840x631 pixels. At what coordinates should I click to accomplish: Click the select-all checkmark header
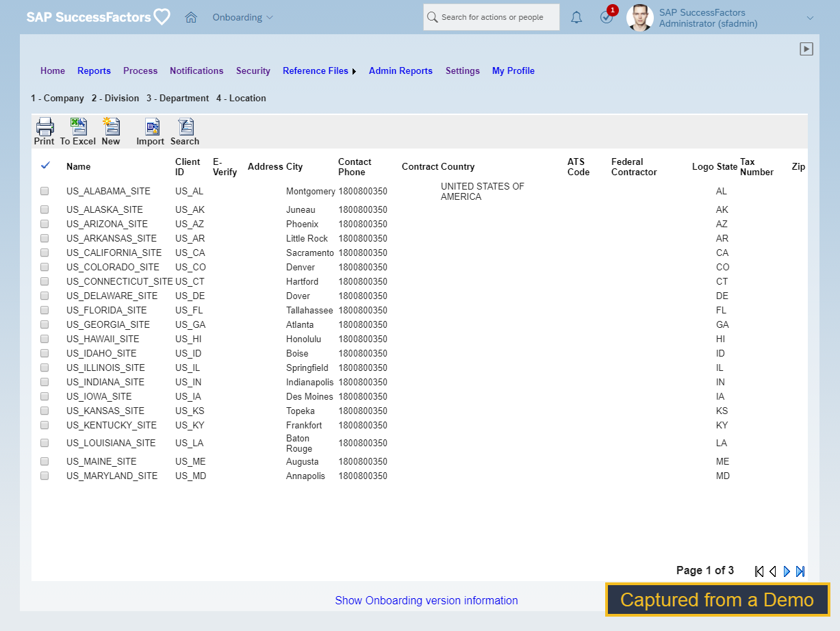[x=46, y=165]
